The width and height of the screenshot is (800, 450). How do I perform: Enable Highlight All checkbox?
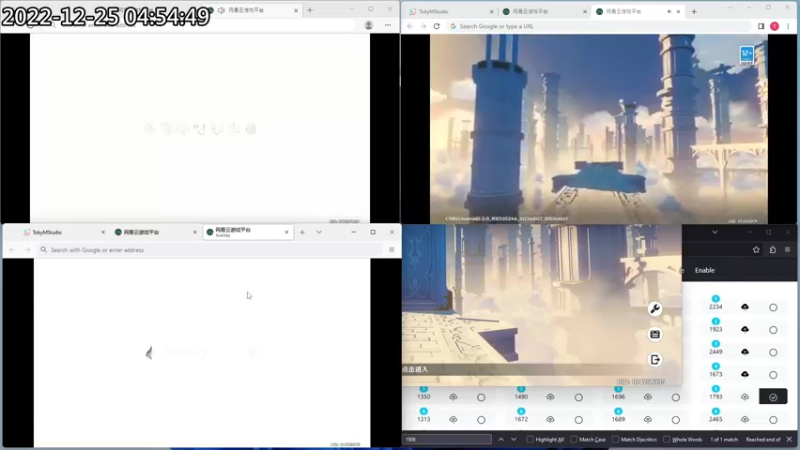coord(530,439)
